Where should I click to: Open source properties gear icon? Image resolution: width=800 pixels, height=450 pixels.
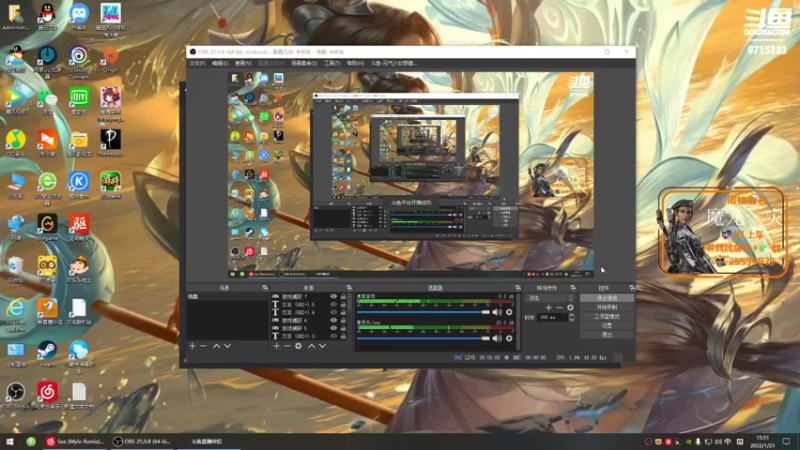(x=298, y=346)
